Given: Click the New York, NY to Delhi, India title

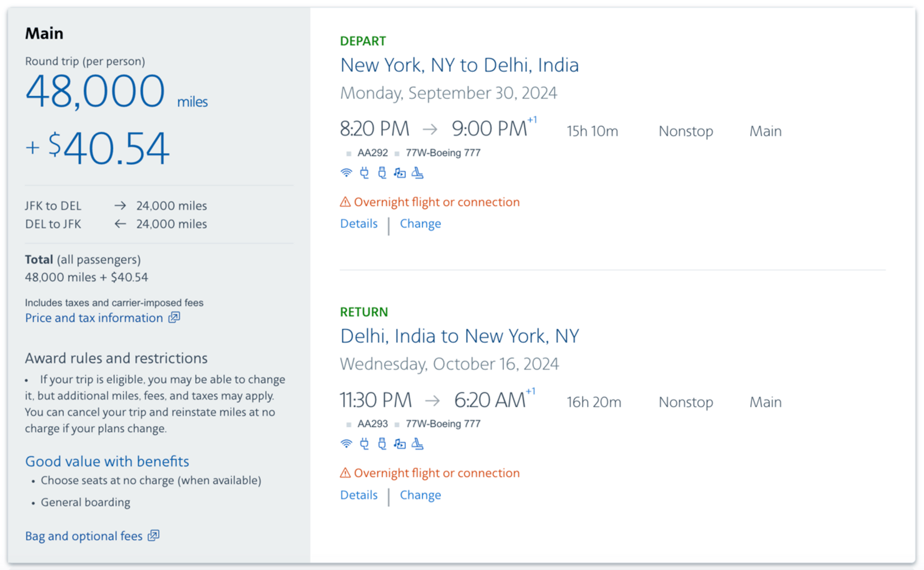Looking at the screenshot, I should (459, 65).
